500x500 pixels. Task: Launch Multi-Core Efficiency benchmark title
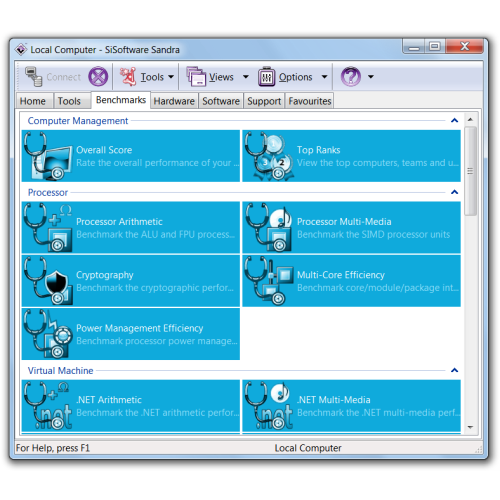[x=341, y=275]
